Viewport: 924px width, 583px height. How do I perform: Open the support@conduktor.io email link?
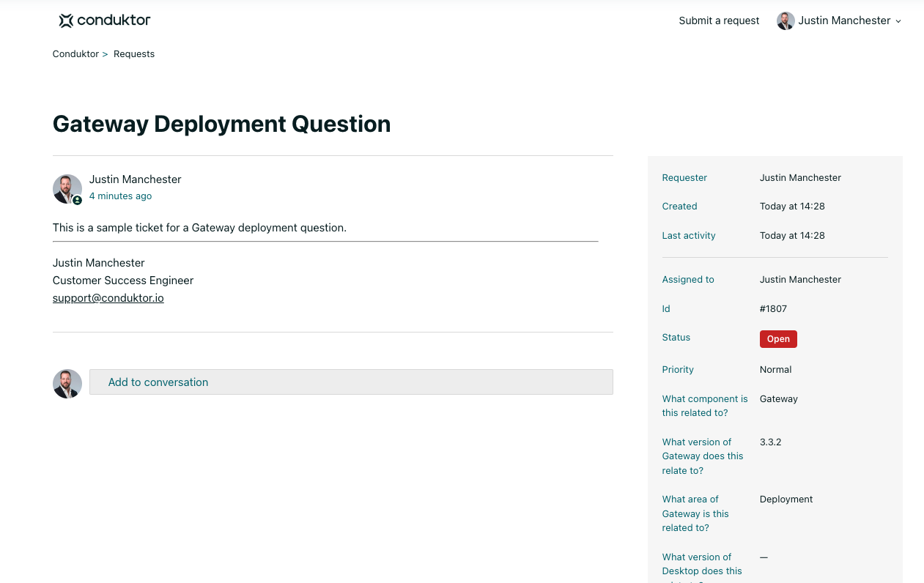[108, 298]
